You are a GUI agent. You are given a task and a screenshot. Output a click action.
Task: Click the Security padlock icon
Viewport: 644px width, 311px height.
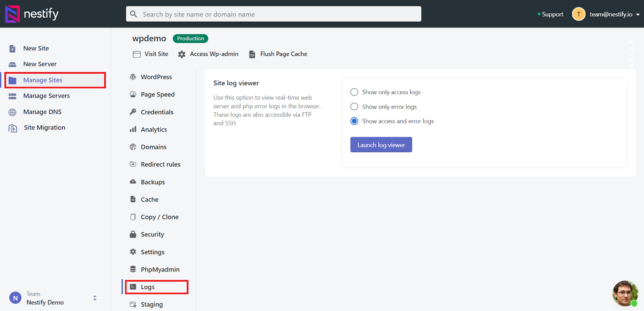coord(133,234)
